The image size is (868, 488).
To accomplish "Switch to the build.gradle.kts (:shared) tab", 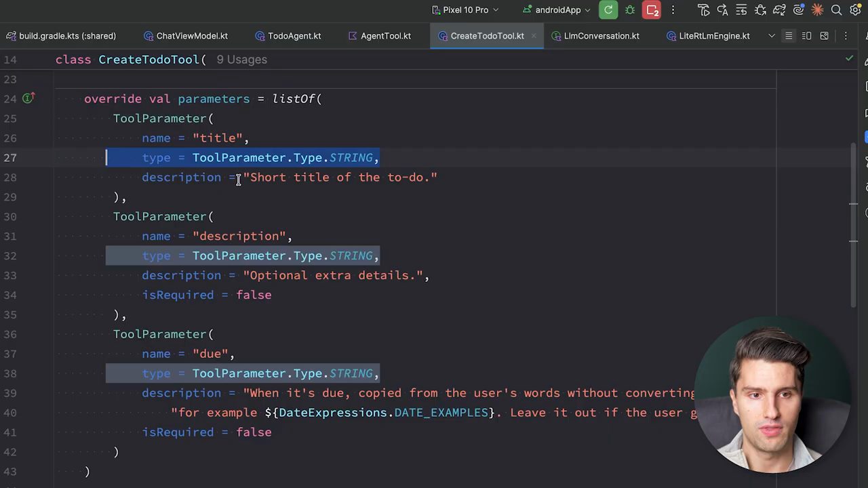I will [x=61, y=36].
